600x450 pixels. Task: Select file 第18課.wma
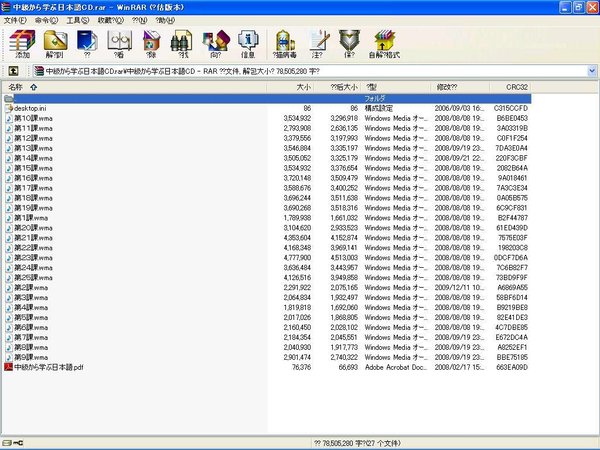[x=33, y=198]
